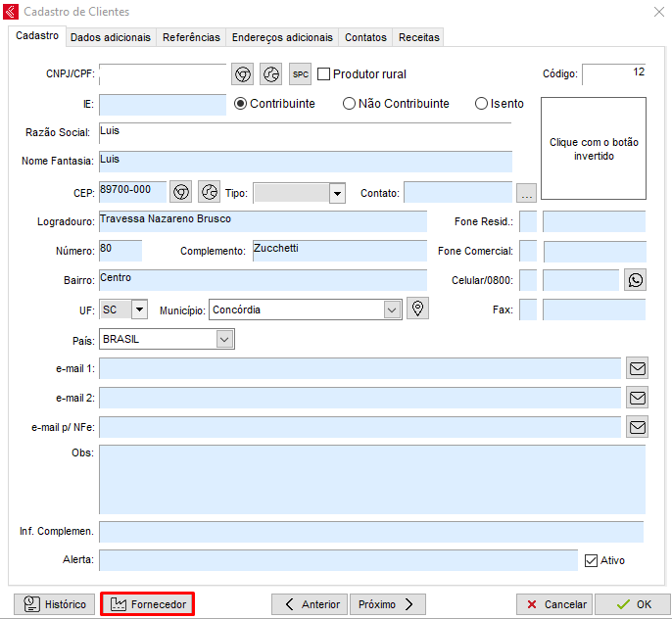Click the Logradouro field
672x619 pixels.
[264, 221]
